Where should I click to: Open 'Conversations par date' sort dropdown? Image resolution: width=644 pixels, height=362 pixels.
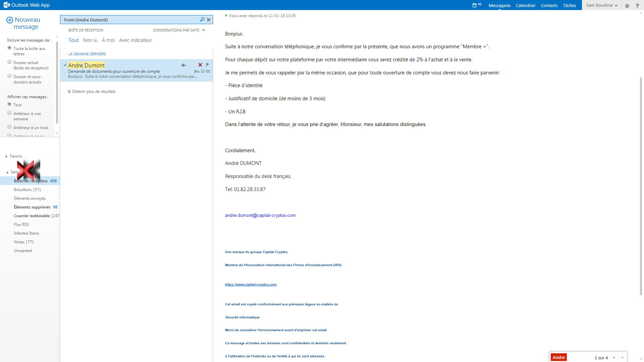click(179, 30)
